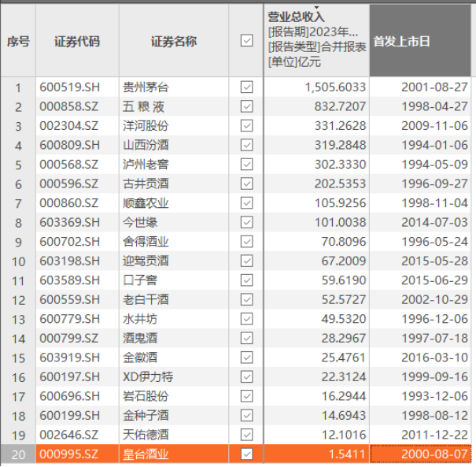Toggle checkbox in the 今世缘 row
The image size is (476, 467).
pyautogui.click(x=246, y=222)
